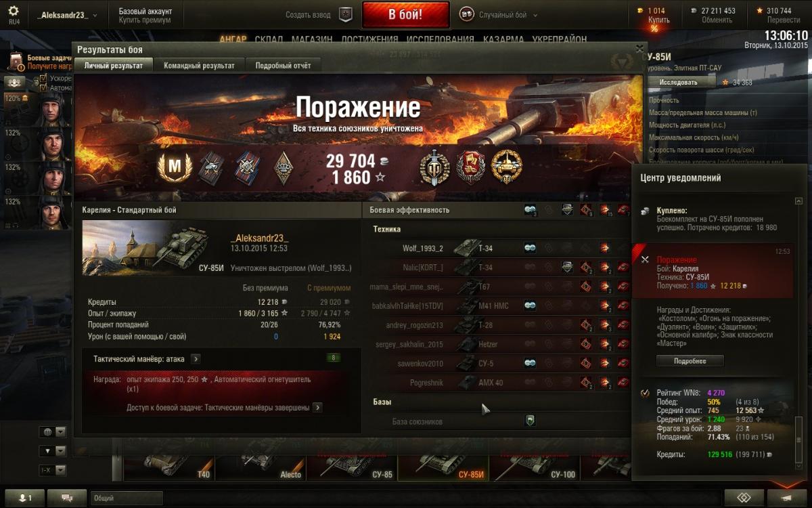Toggle the automatic option checkbox below

pyautogui.click(x=43, y=87)
